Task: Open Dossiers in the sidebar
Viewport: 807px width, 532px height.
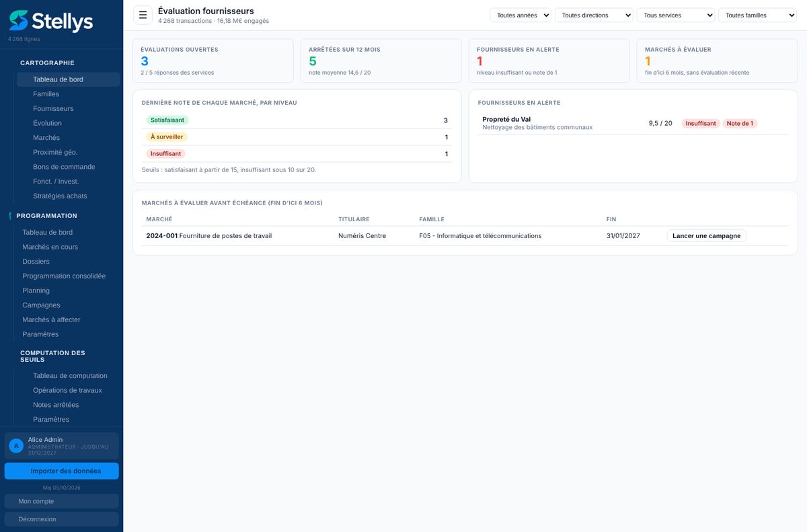Action: point(68,262)
